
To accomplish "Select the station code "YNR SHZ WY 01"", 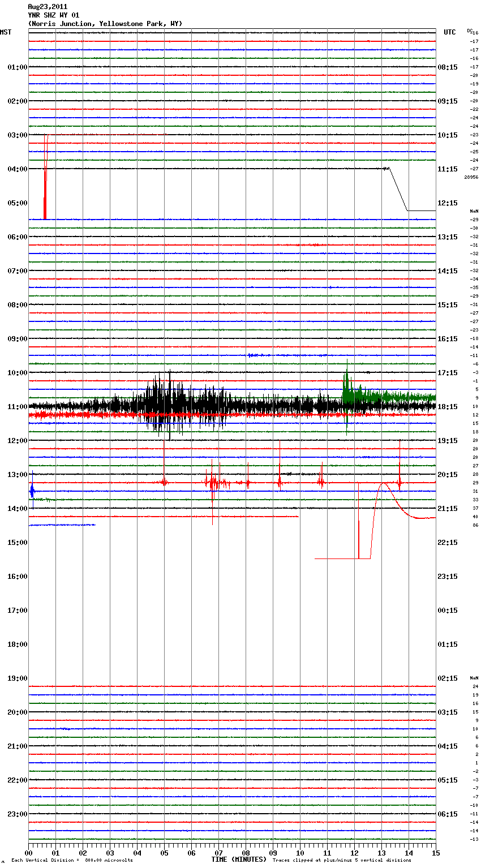I will tap(53, 15).
